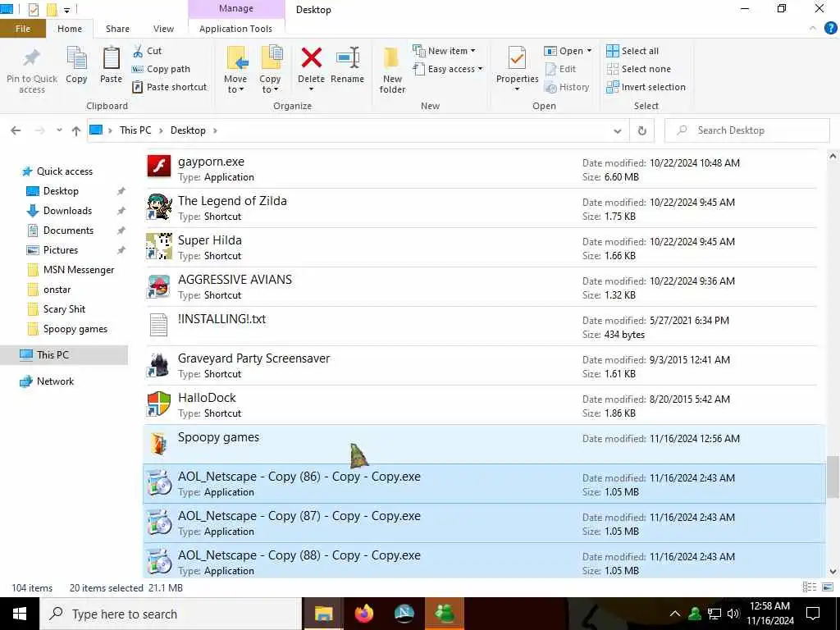Select the Super Hilda shortcut icon

click(x=159, y=246)
